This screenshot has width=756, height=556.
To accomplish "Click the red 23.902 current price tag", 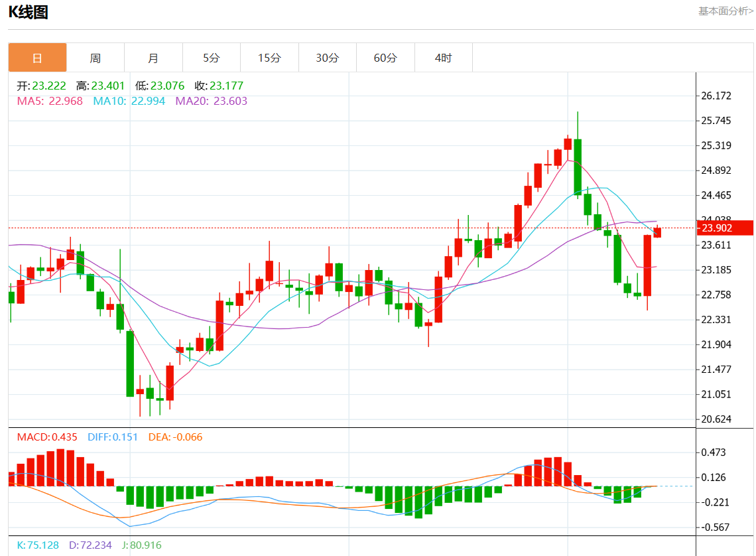I will (x=725, y=228).
